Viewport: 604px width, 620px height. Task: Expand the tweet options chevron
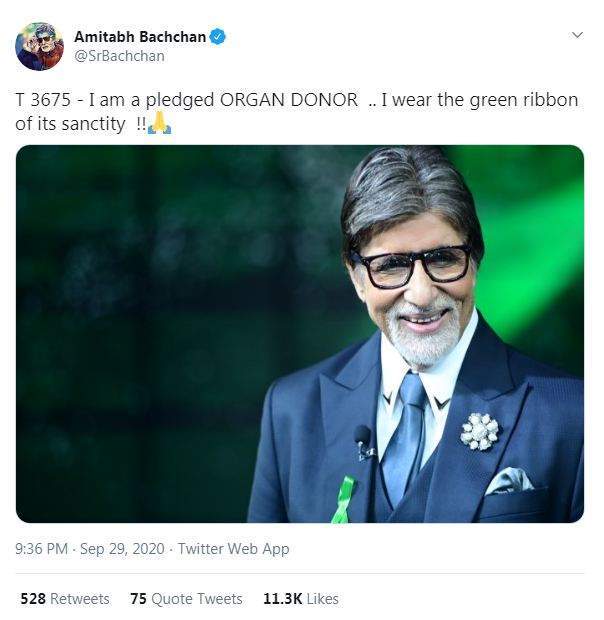[576, 35]
